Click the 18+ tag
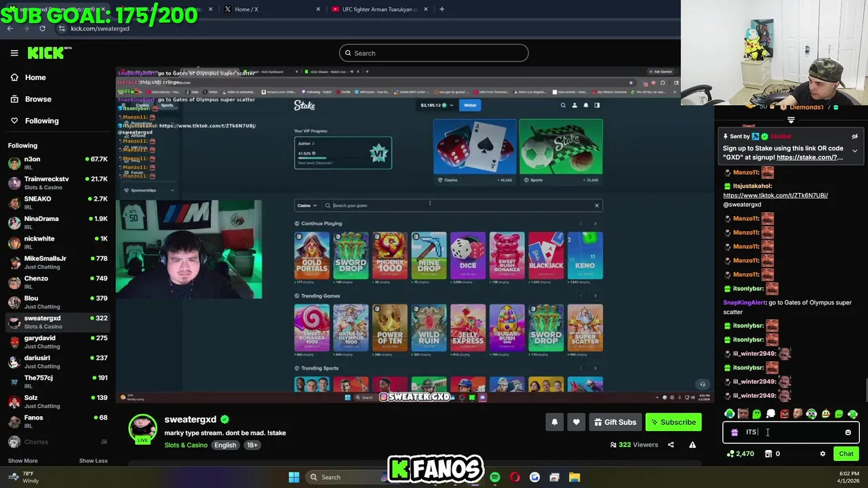868x488 pixels. pyautogui.click(x=252, y=445)
